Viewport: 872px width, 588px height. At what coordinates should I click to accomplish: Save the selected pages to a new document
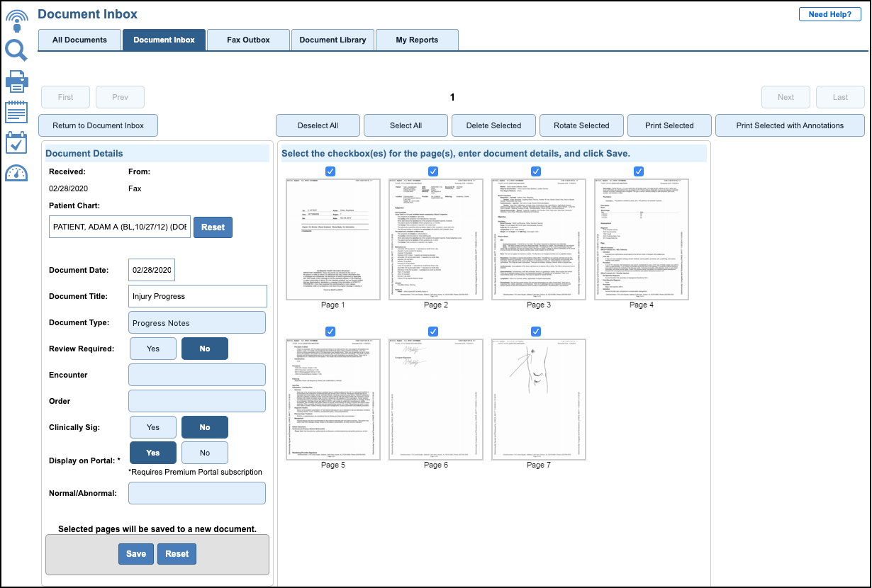[x=135, y=553]
